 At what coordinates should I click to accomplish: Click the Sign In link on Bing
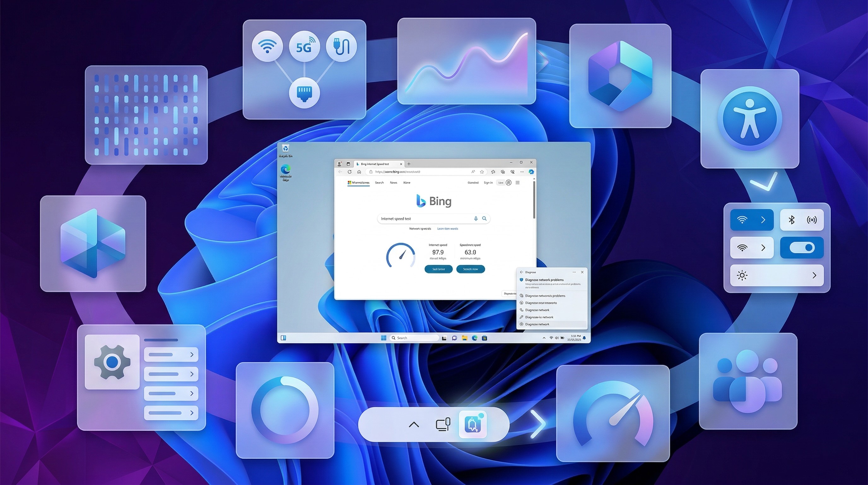488,183
